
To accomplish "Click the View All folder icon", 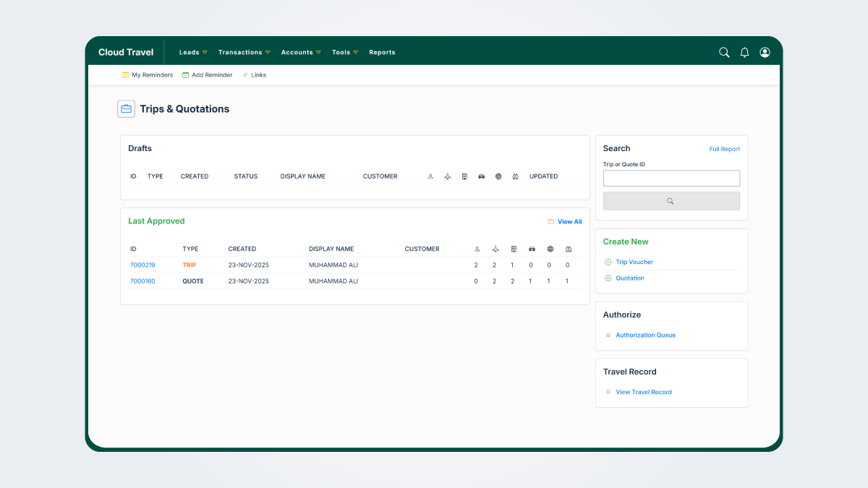I will click(551, 222).
